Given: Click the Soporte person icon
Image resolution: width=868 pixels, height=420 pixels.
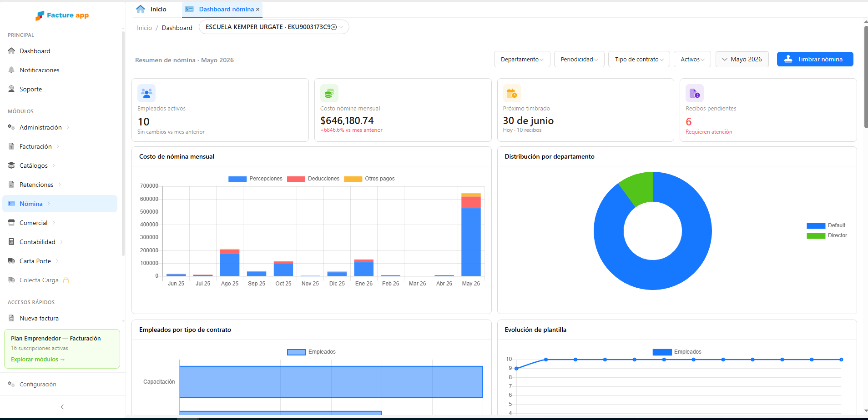Looking at the screenshot, I should pos(11,89).
